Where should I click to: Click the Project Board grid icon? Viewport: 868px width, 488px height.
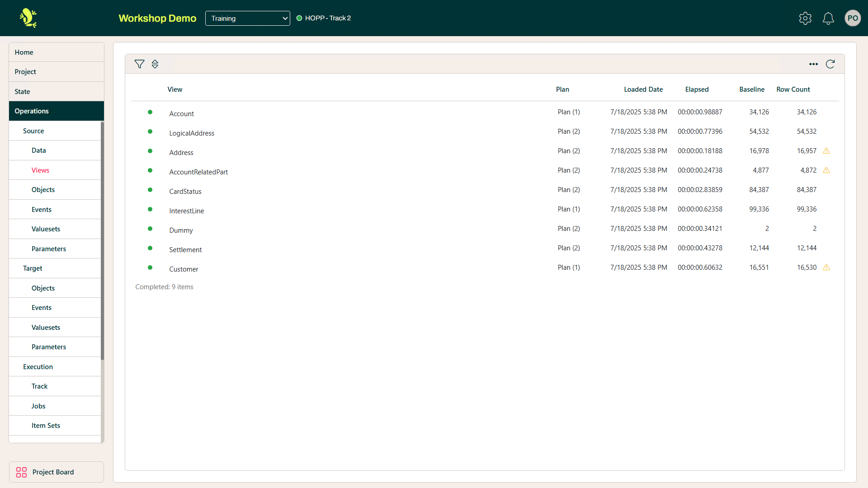tap(21, 472)
